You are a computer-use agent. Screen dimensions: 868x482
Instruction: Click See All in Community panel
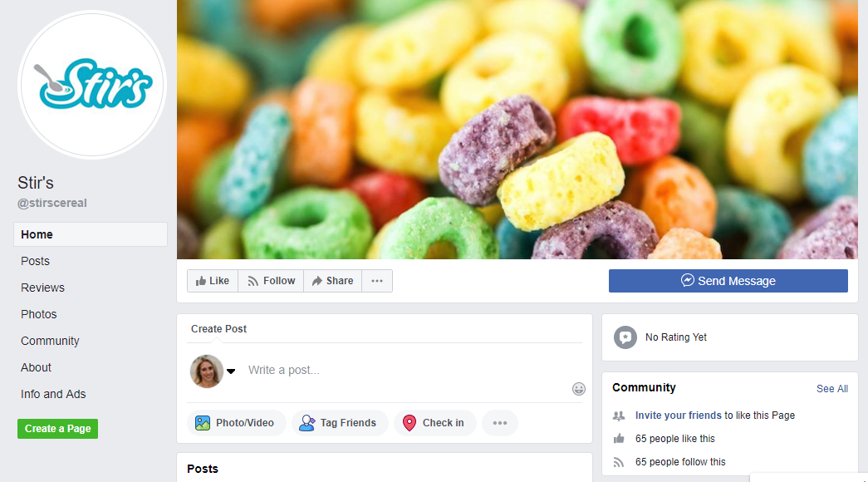[832, 389]
